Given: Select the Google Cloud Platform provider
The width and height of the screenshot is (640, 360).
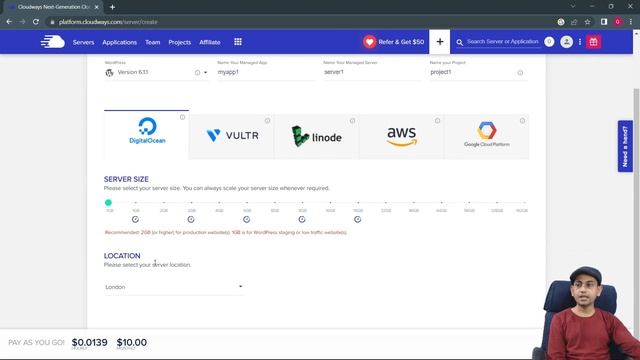Looking at the screenshot, I should 487,136.
